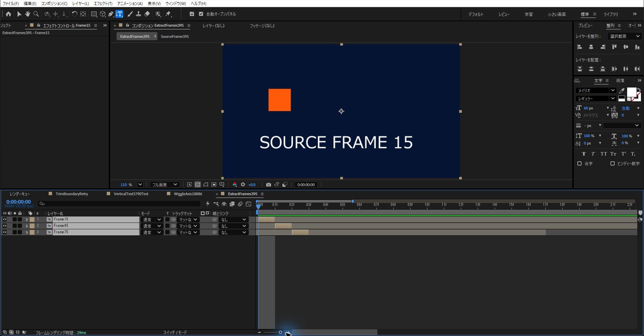The height and width of the screenshot is (336, 644).
Task: Select the Rotation tool
Action: (x=74, y=14)
